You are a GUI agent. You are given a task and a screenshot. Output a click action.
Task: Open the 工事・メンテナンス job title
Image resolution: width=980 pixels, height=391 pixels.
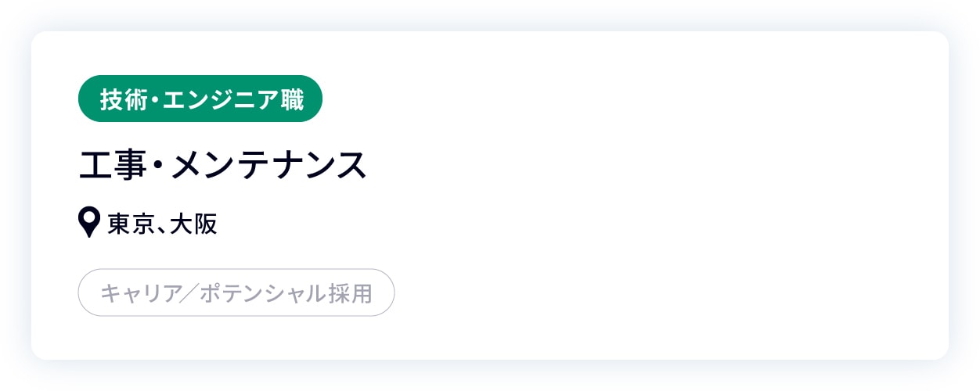223,166
